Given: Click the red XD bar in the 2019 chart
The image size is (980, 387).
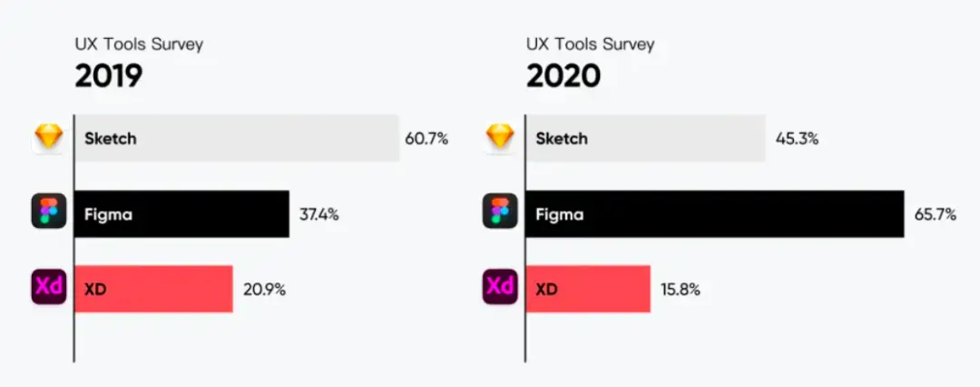Looking at the screenshot, I should tap(153, 288).
